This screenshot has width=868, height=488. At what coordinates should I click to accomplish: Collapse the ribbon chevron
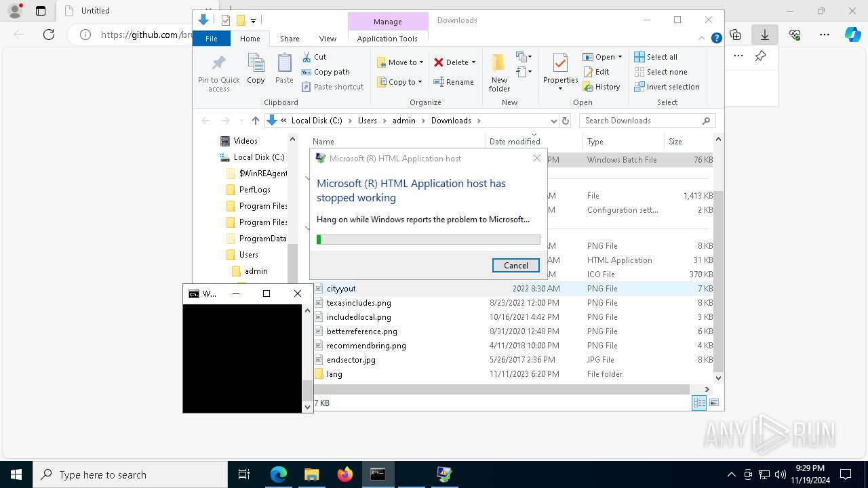click(x=703, y=39)
